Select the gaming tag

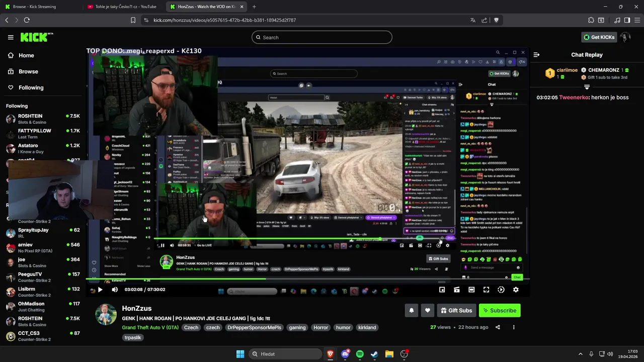[297, 327]
